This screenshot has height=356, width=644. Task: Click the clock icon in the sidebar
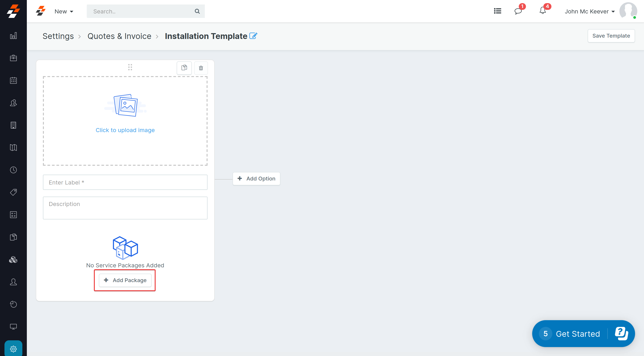pos(13,170)
